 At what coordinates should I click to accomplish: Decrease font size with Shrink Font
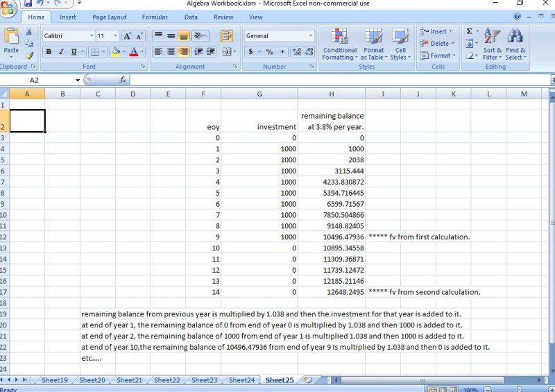click(x=139, y=36)
